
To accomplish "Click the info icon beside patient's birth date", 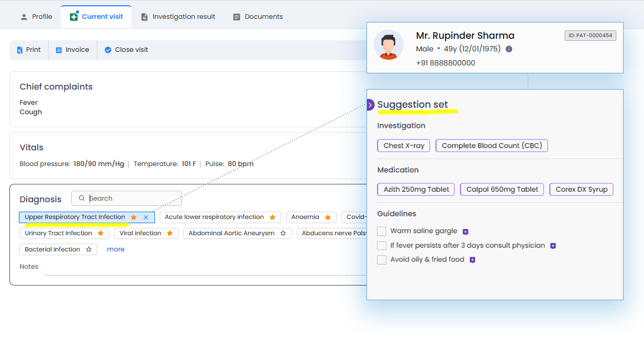I will pyautogui.click(x=509, y=49).
